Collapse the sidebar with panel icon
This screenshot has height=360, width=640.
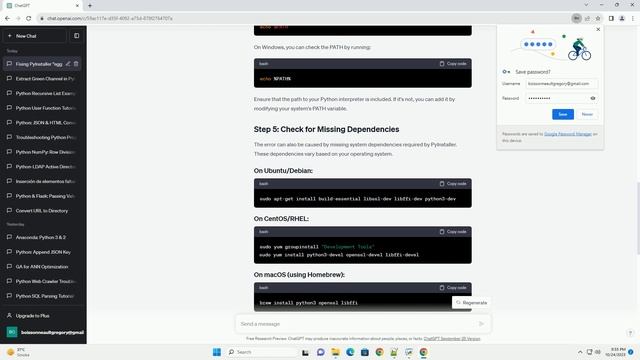(x=77, y=36)
